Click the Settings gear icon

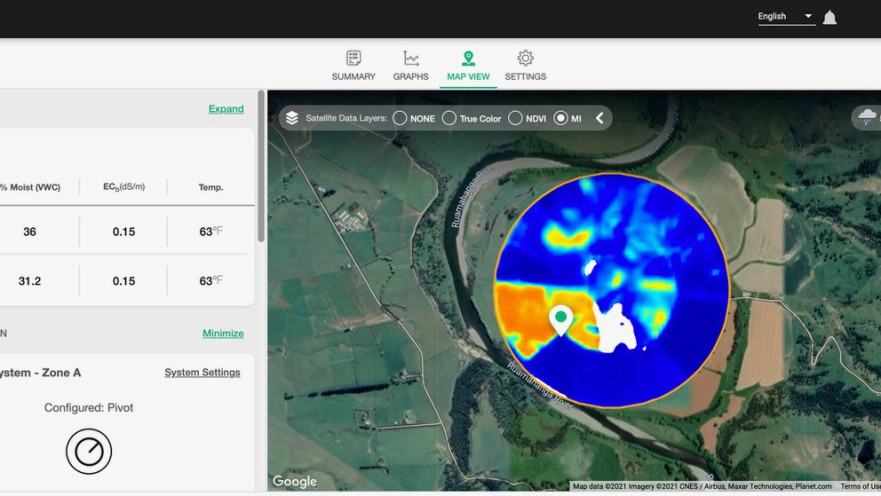point(525,59)
